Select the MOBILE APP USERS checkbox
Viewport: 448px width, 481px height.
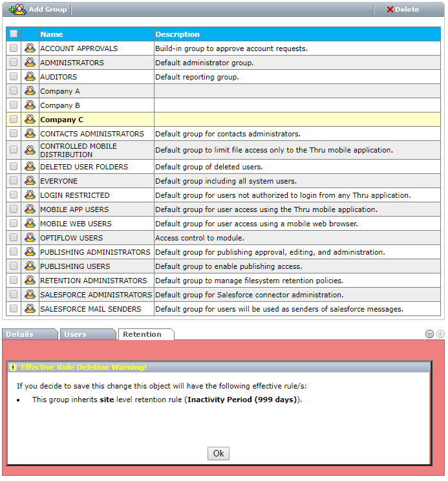tap(14, 209)
